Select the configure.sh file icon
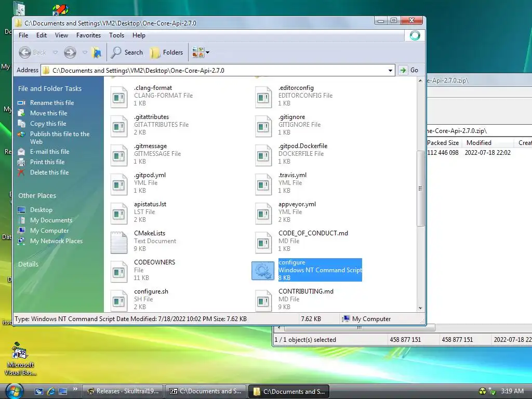 click(119, 301)
